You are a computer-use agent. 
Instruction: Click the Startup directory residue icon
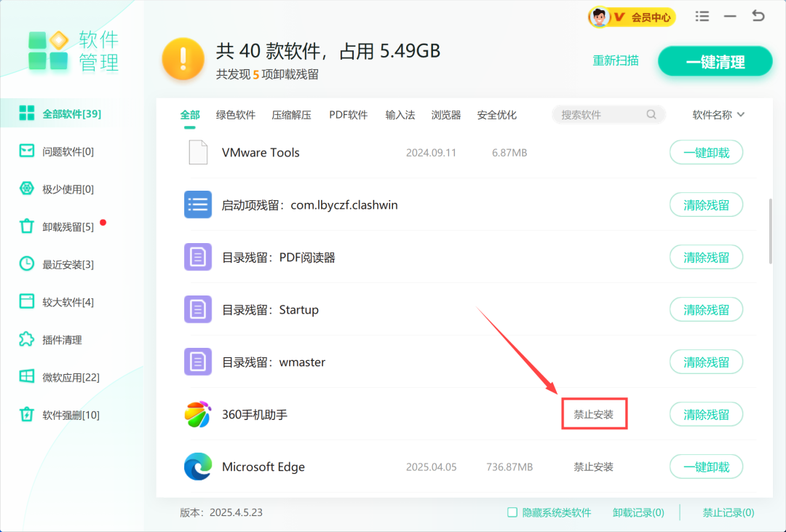tap(198, 309)
